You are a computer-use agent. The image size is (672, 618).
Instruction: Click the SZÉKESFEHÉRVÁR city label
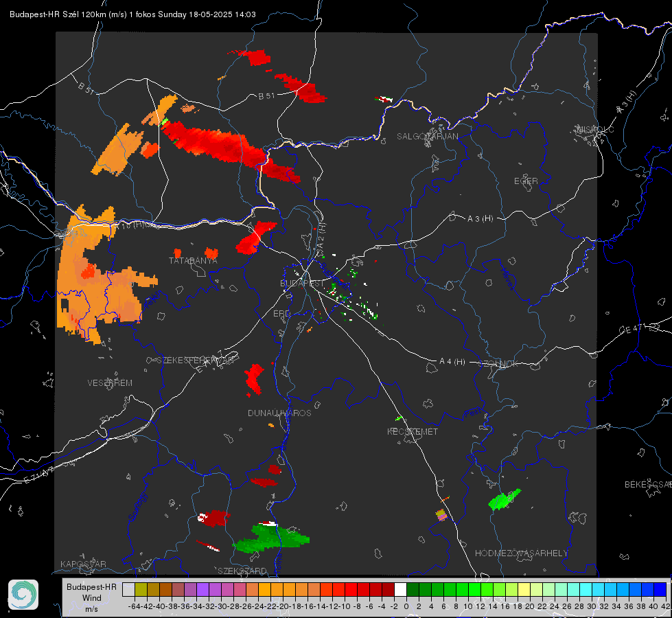(x=195, y=360)
